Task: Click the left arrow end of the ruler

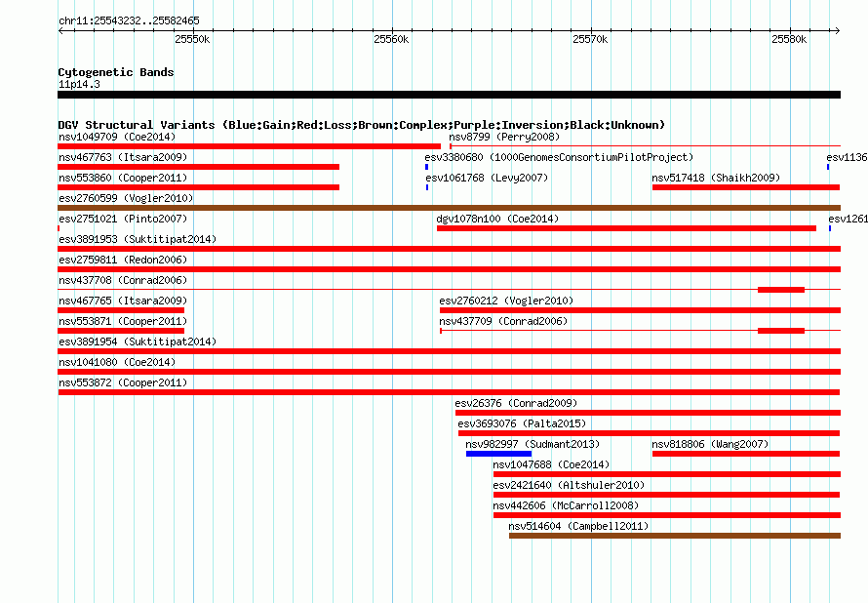Action: [60, 30]
